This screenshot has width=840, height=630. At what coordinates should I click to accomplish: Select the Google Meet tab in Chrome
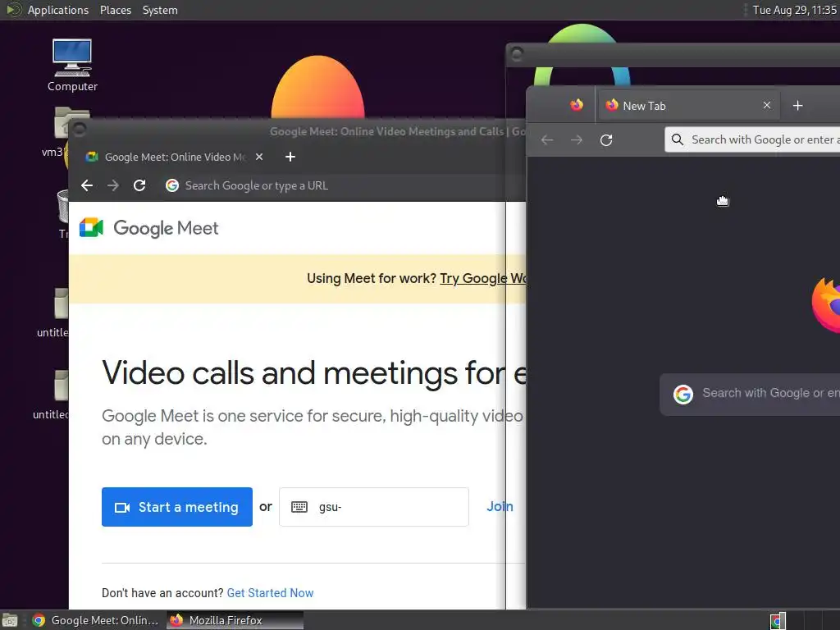pyautogui.click(x=174, y=157)
